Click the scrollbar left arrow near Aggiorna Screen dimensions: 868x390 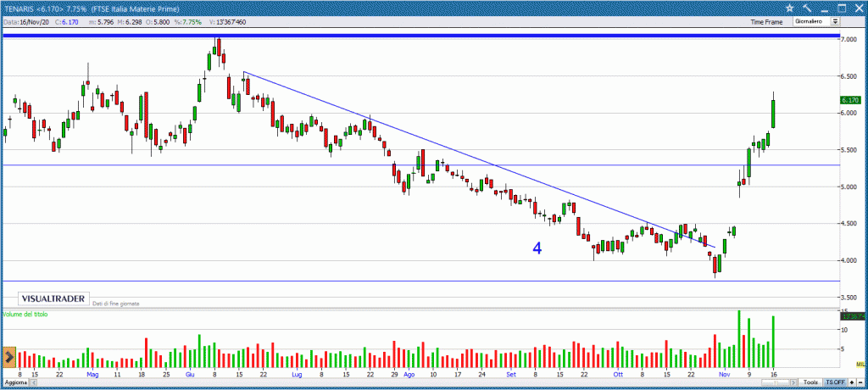coord(31,382)
